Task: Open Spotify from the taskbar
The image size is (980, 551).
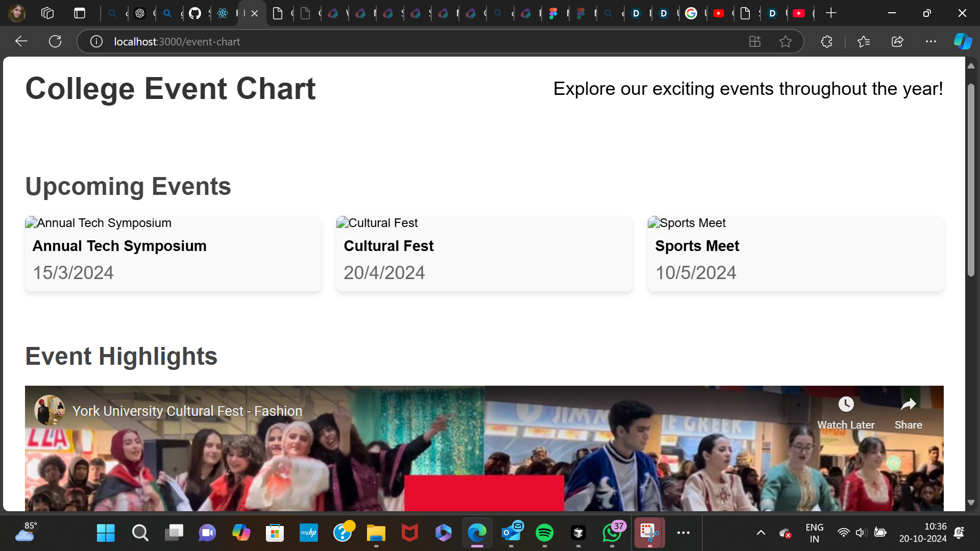Action: 545,533
